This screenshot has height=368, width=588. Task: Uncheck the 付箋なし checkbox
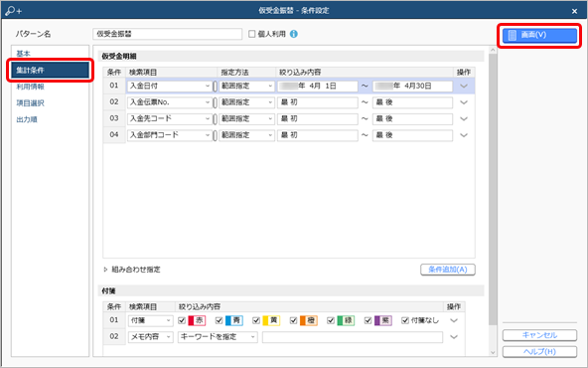point(405,320)
